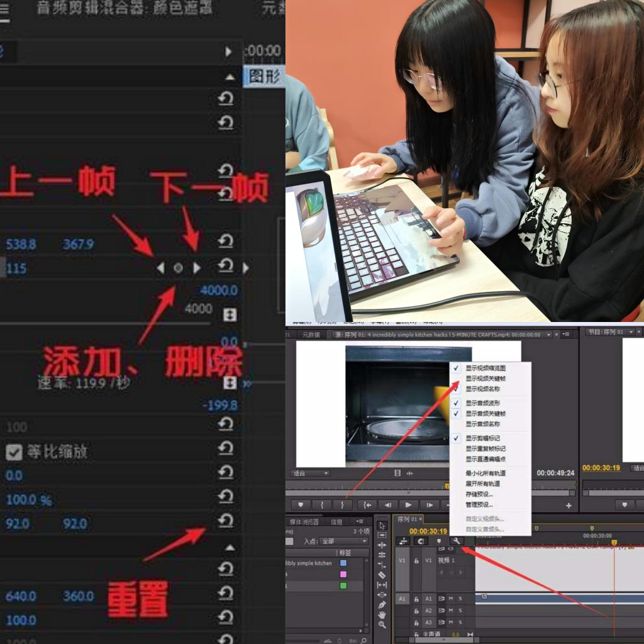
Task: Go to previous keyframe arrow
Action: pos(160,268)
